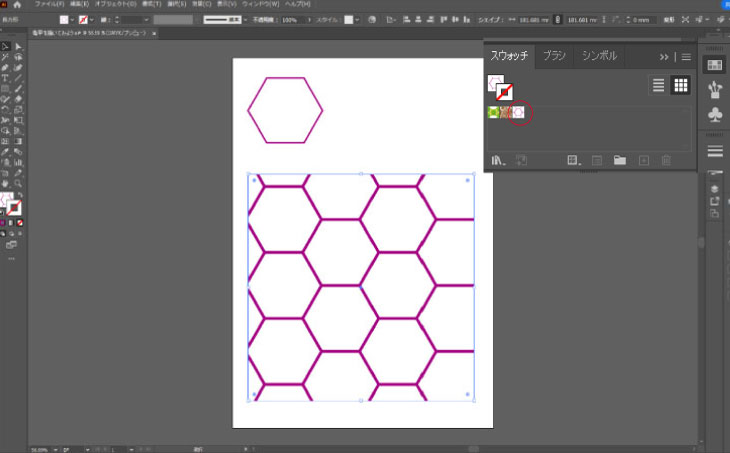Screen dimensions: 730x453
Task: Switch to the ブラシ tab
Action: click(554, 56)
